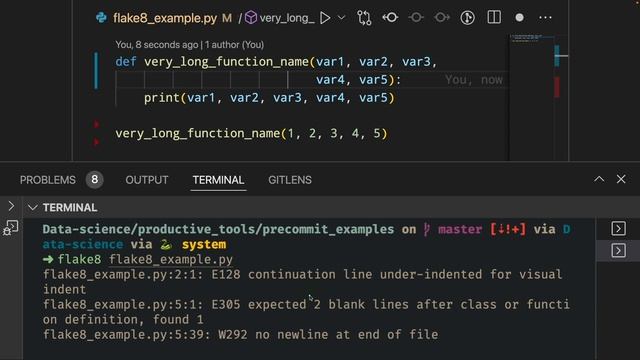Click the GitLens 'You, 8 seconds ago' codelens
The width and height of the screenshot is (640, 360).
[x=189, y=44]
